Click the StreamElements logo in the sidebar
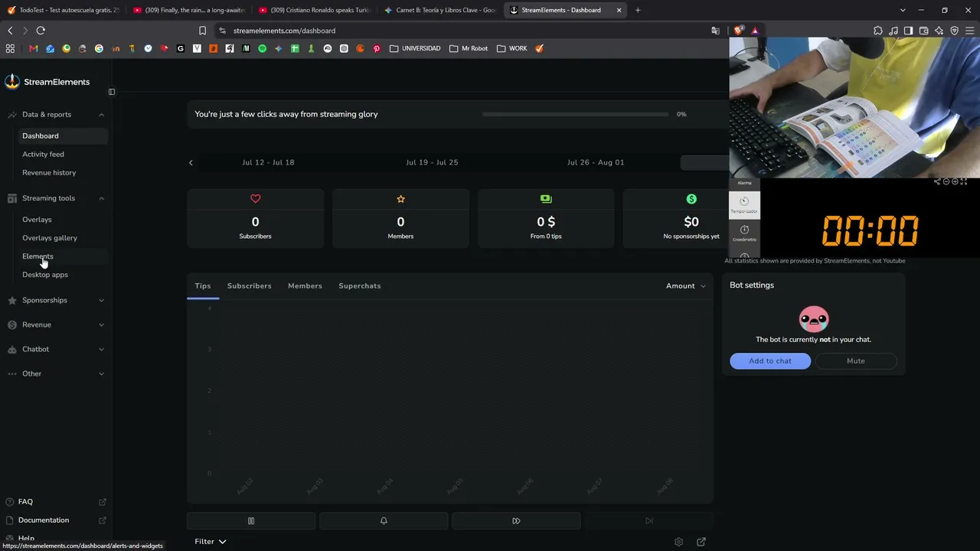980x551 pixels. [x=47, y=82]
